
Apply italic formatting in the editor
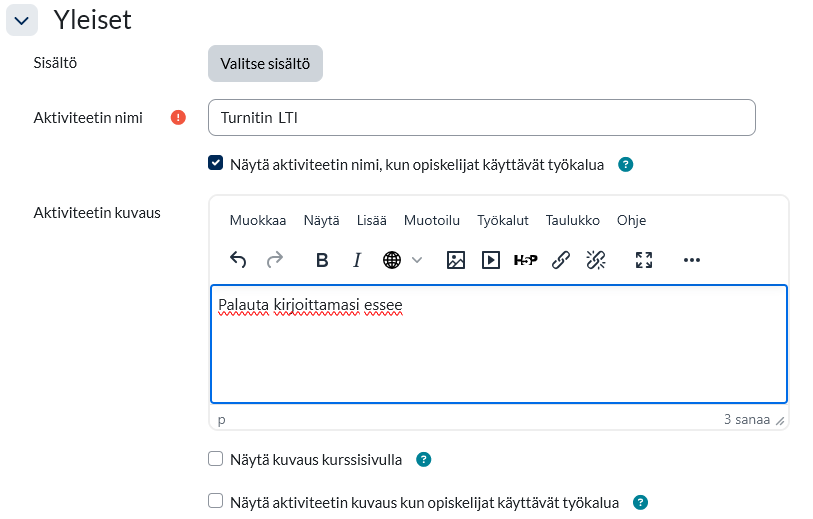coord(356,260)
